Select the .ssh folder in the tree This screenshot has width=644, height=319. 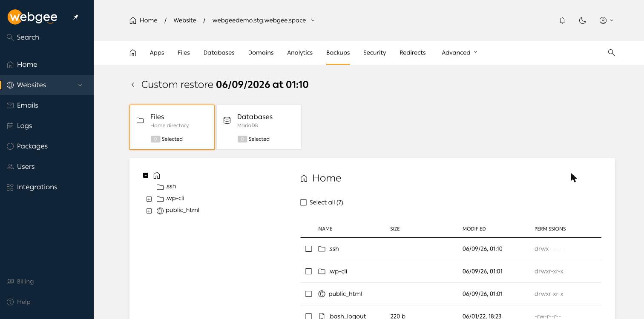pyautogui.click(x=166, y=186)
